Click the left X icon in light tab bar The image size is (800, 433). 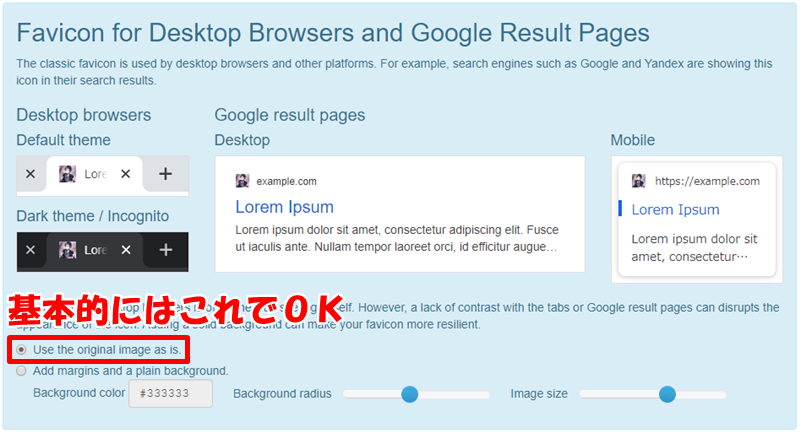31,174
